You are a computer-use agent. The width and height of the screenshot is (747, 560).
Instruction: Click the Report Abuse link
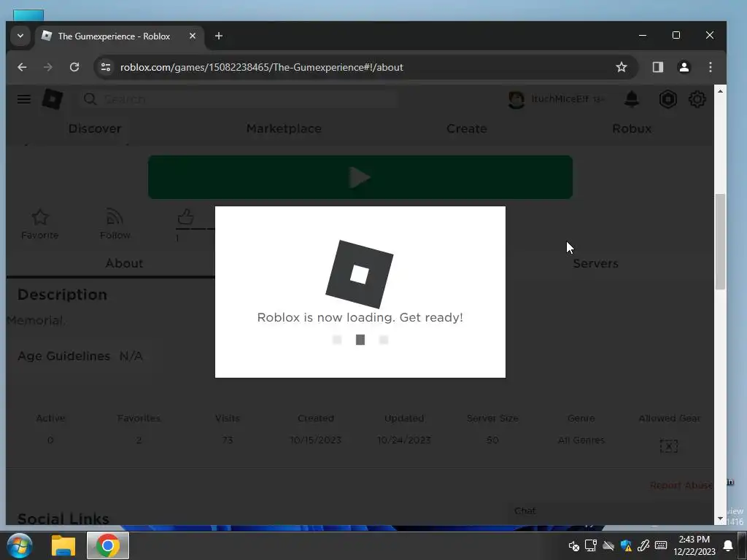pyautogui.click(x=681, y=485)
